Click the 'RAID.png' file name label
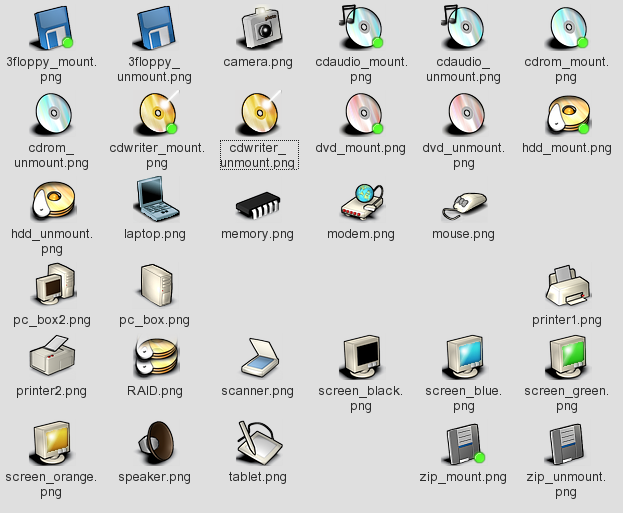This screenshot has height=513, width=623. pos(155,391)
